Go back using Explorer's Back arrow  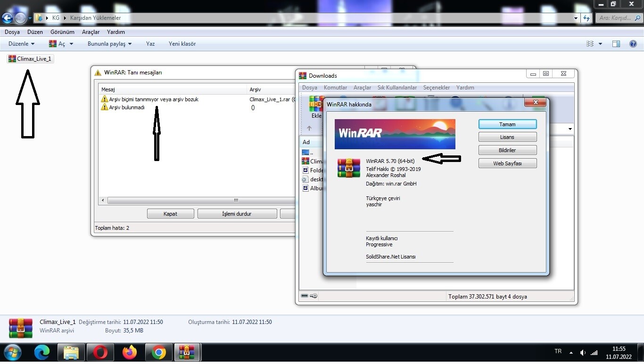7,18
